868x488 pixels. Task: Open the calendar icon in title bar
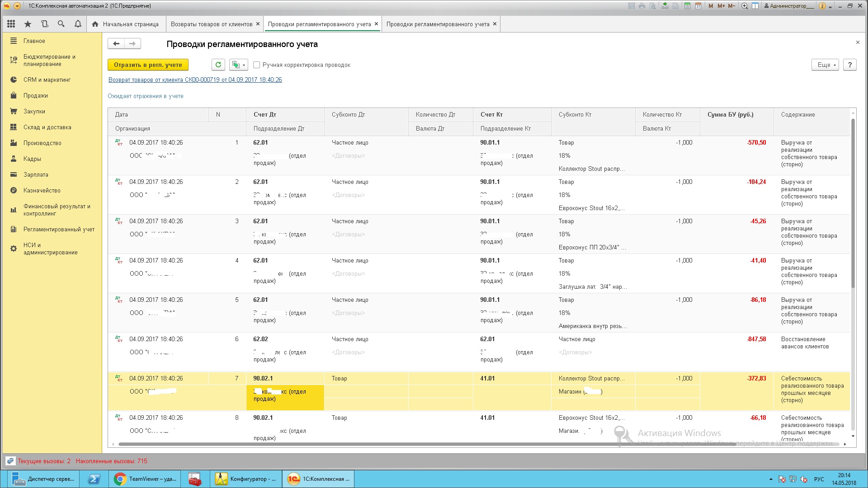click(x=698, y=6)
